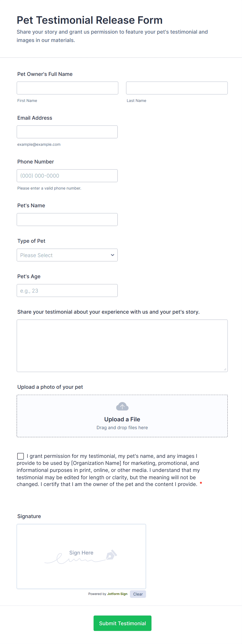Check the grant permission checkbox
This screenshot has width=242, height=644.
(21, 456)
